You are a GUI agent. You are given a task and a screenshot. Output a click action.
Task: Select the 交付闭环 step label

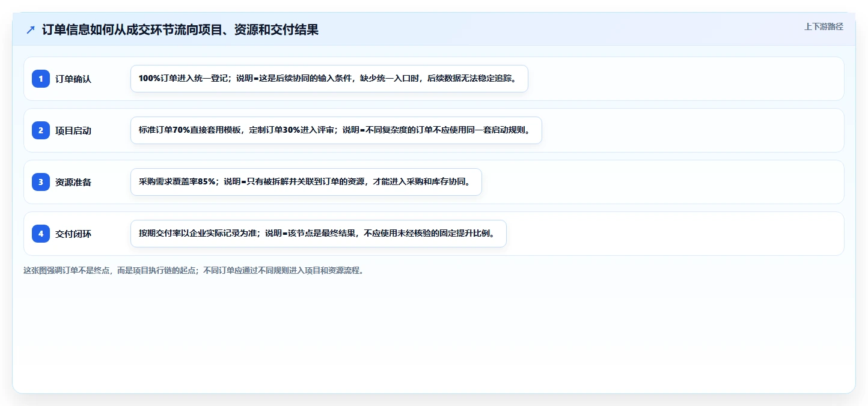click(73, 234)
